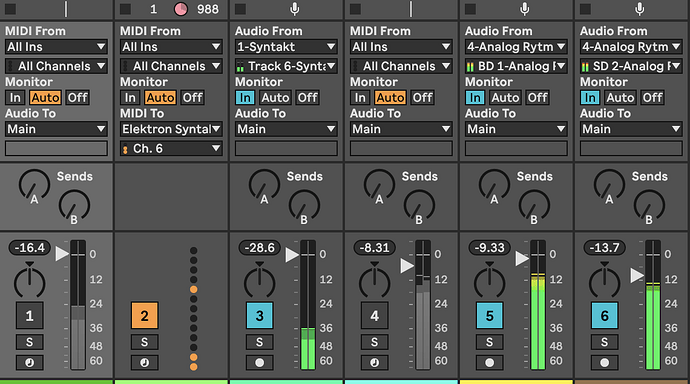Switch track 5 monitor to Off
This screenshot has height=384, width=690.
click(x=537, y=98)
